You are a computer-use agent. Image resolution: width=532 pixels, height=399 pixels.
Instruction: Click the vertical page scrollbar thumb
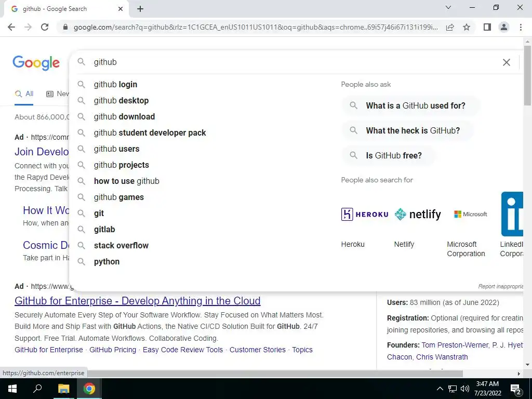tap(527, 75)
